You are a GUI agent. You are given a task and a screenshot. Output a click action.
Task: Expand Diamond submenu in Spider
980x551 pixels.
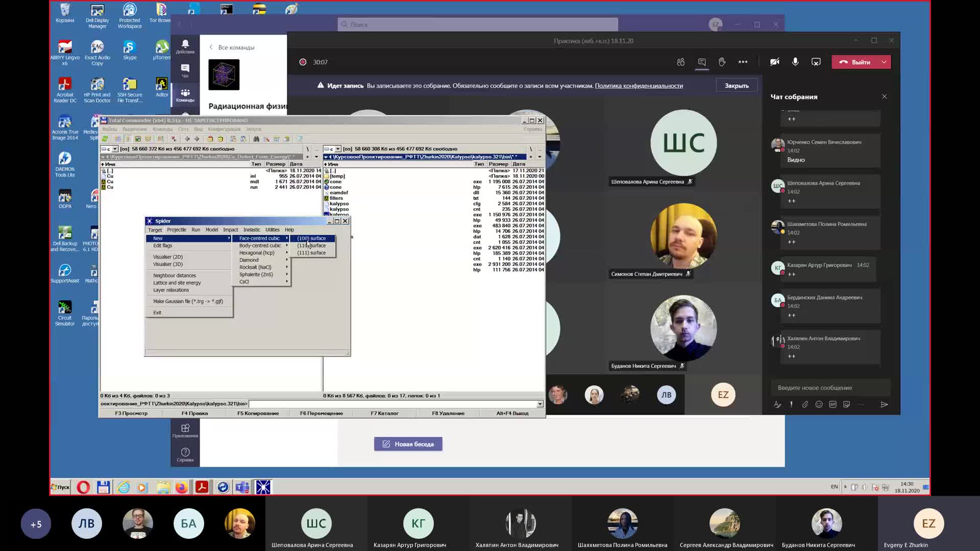(x=262, y=260)
